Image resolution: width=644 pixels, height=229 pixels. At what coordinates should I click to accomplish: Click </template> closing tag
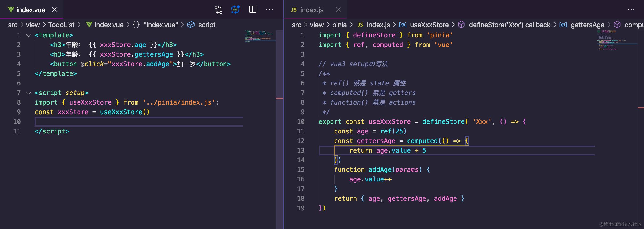point(56,74)
